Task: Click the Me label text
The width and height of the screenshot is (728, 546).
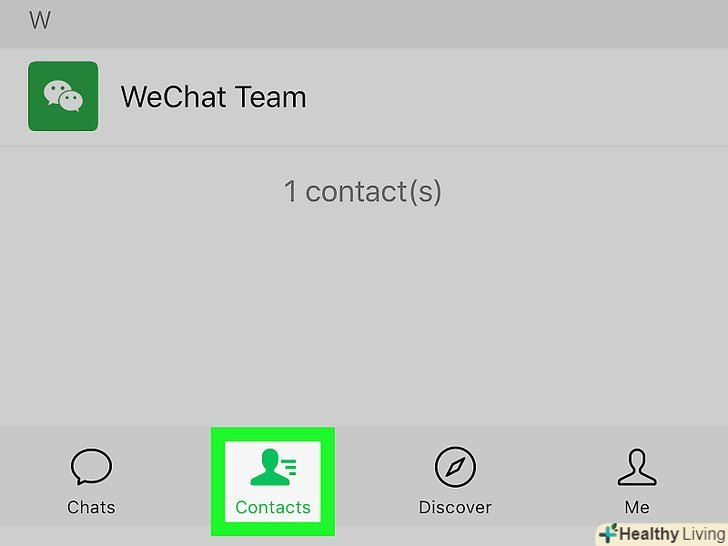Action: [637, 507]
